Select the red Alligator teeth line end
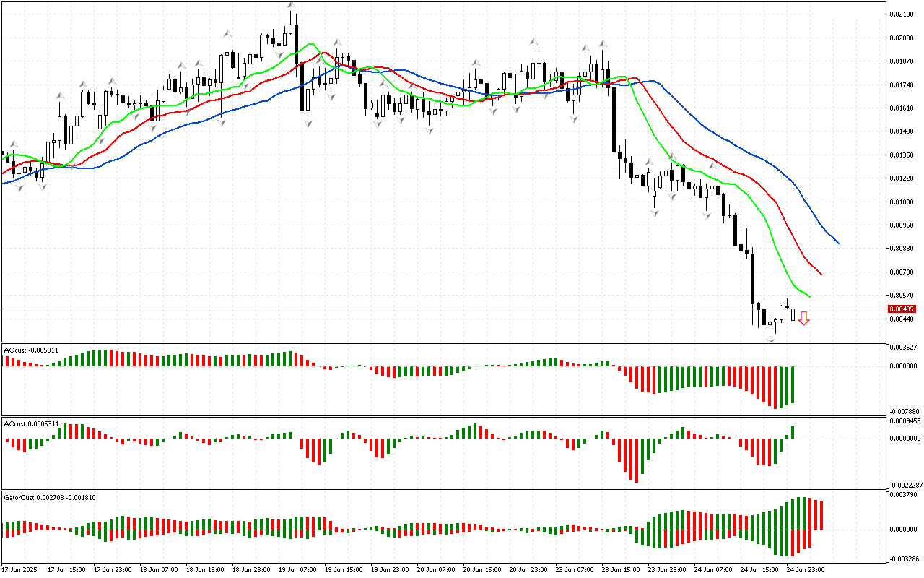Screen dimensions: 924x578 (821, 274)
